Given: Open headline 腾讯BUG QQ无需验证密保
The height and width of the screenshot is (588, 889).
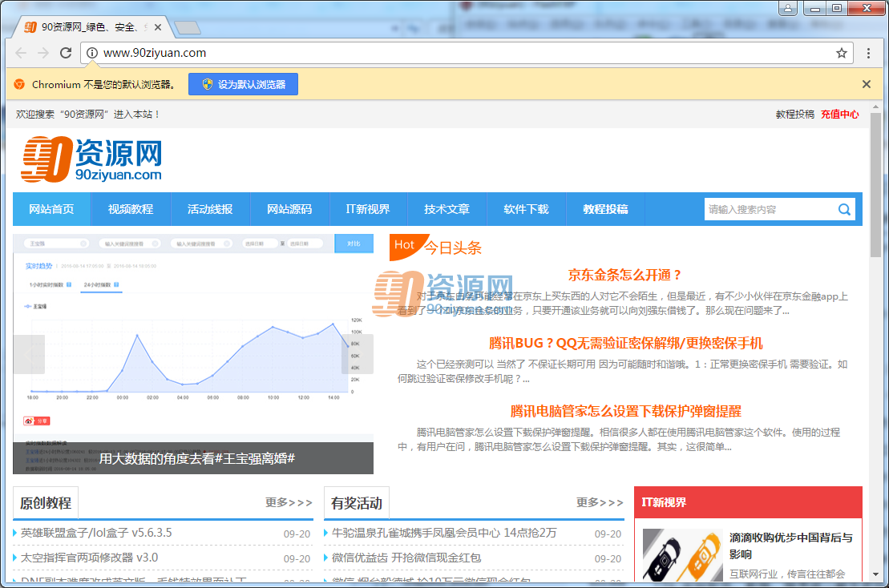Looking at the screenshot, I should click(x=625, y=344).
